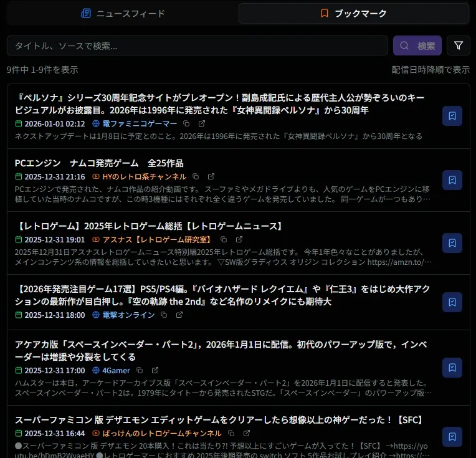This screenshot has width=476, height=458.
Task: Remove bookmark on デザエモン SFC article
Action: click(x=452, y=437)
